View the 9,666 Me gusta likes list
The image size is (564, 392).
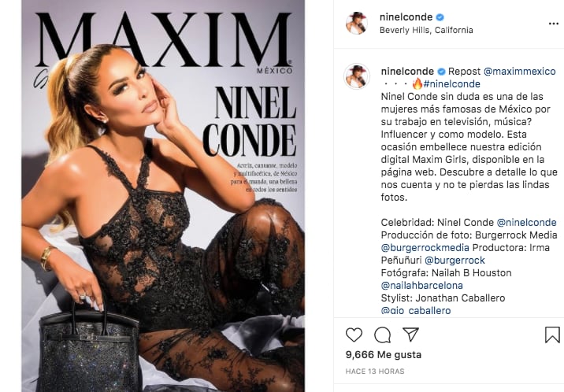(384, 355)
